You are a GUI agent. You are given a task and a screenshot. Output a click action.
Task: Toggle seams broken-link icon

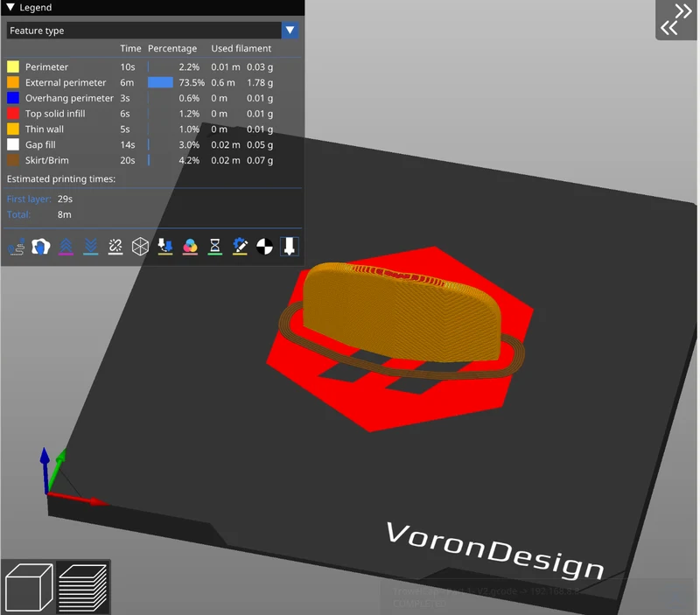click(x=115, y=247)
